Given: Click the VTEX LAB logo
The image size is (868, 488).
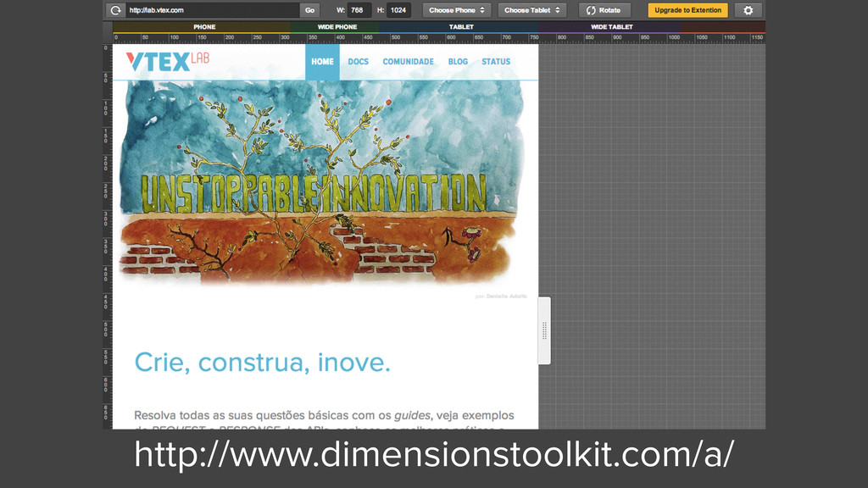Looking at the screenshot, I should click(168, 61).
